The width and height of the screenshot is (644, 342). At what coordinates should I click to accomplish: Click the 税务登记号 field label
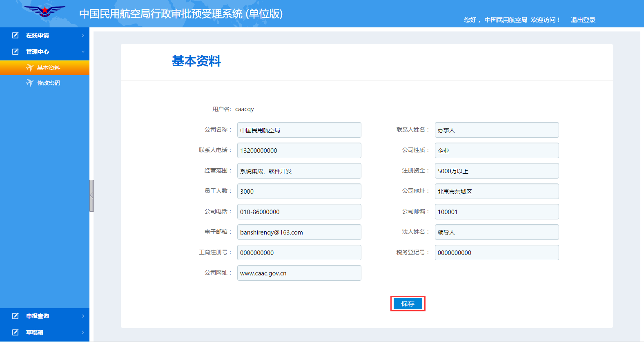pos(413,252)
